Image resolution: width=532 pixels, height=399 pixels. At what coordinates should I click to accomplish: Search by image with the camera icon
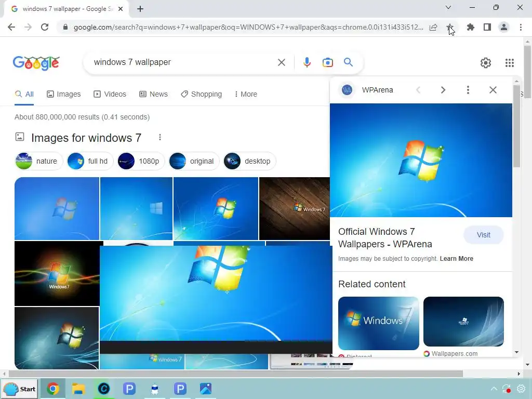tap(328, 62)
